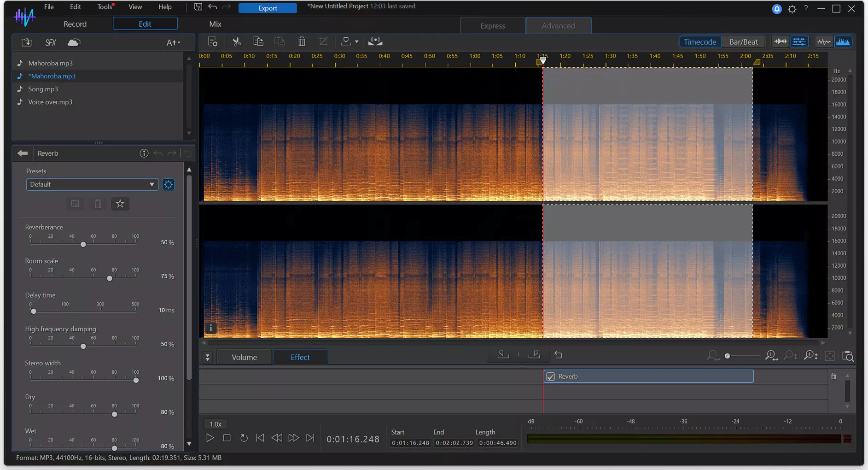The width and height of the screenshot is (868, 470).
Task: Click the Room scale slider handle
Action: click(x=110, y=278)
